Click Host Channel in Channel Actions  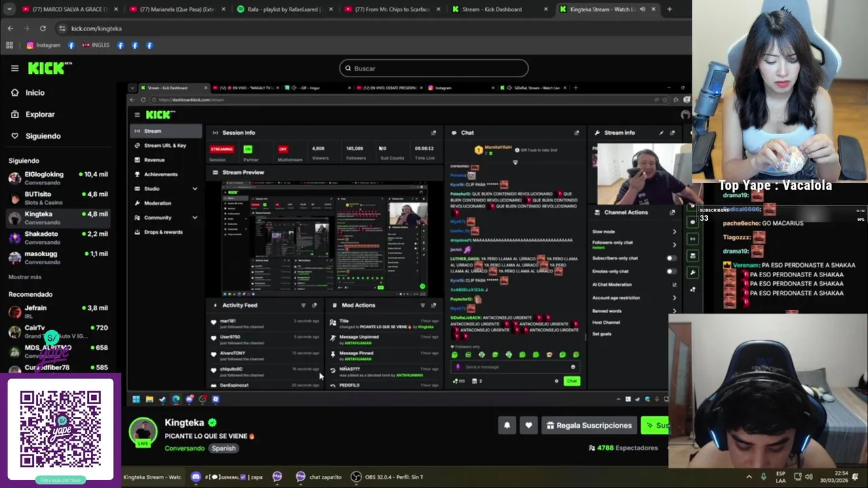(606, 323)
